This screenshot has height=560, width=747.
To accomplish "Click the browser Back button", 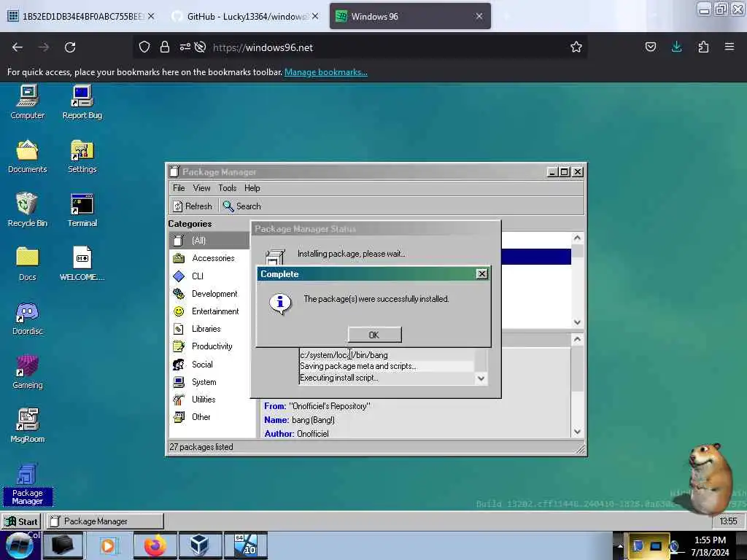I will [18, 47].
